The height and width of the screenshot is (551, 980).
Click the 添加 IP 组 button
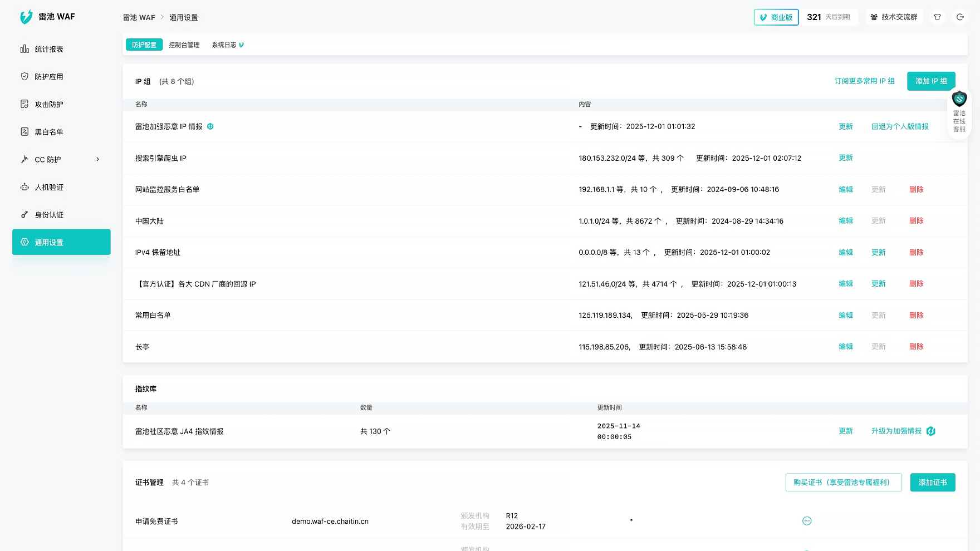coord(931,81)
